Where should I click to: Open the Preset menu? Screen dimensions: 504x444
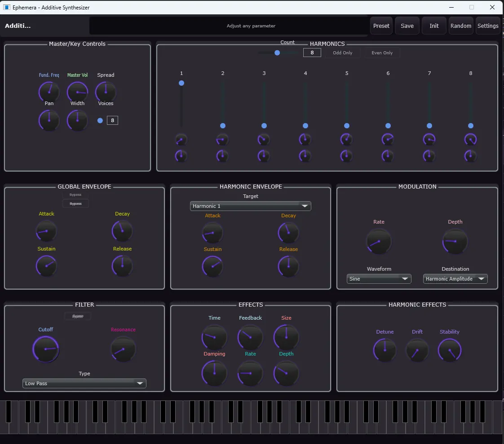click(381, 26)
